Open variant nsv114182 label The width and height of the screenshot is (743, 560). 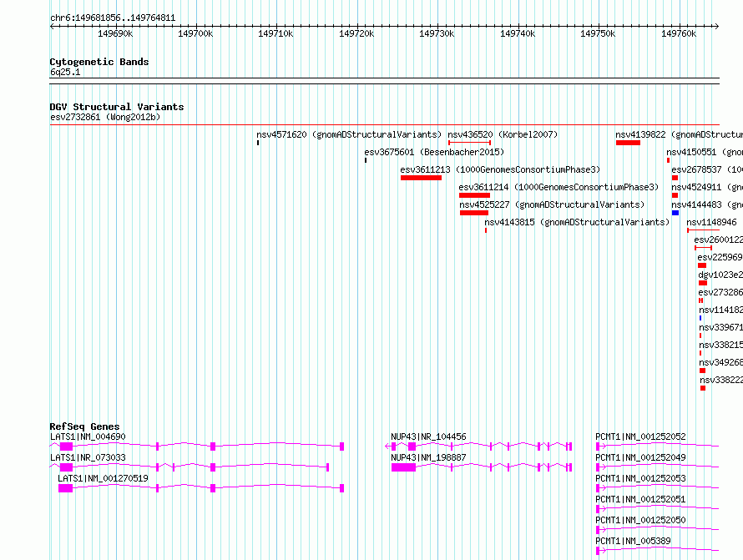point(720,310)
